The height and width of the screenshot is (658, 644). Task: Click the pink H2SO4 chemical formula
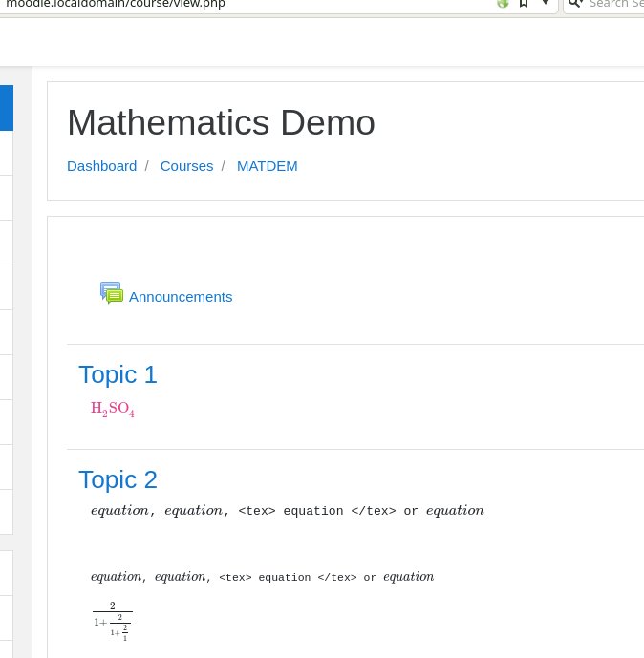click(113, 409)
